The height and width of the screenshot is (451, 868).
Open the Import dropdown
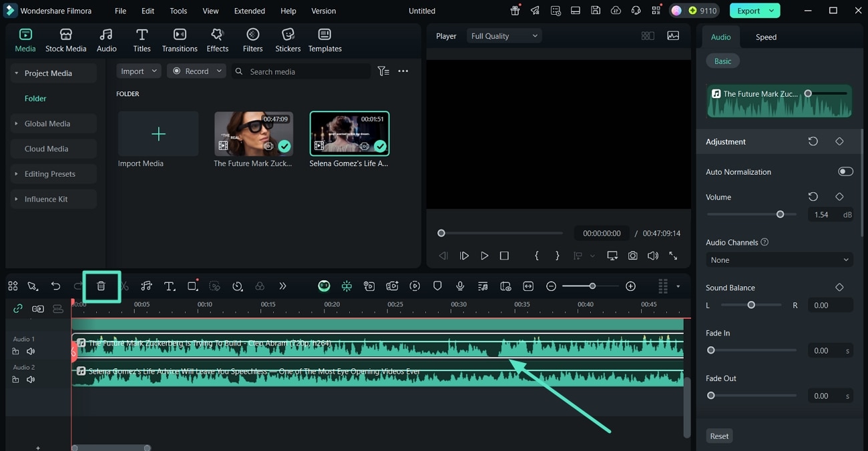[139, 71]
